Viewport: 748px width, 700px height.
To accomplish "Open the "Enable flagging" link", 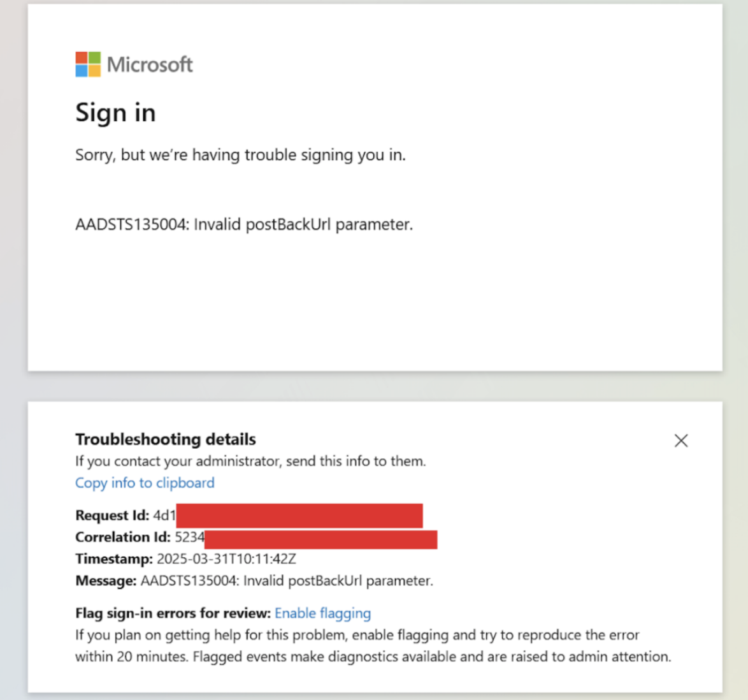I will [322, 613].
